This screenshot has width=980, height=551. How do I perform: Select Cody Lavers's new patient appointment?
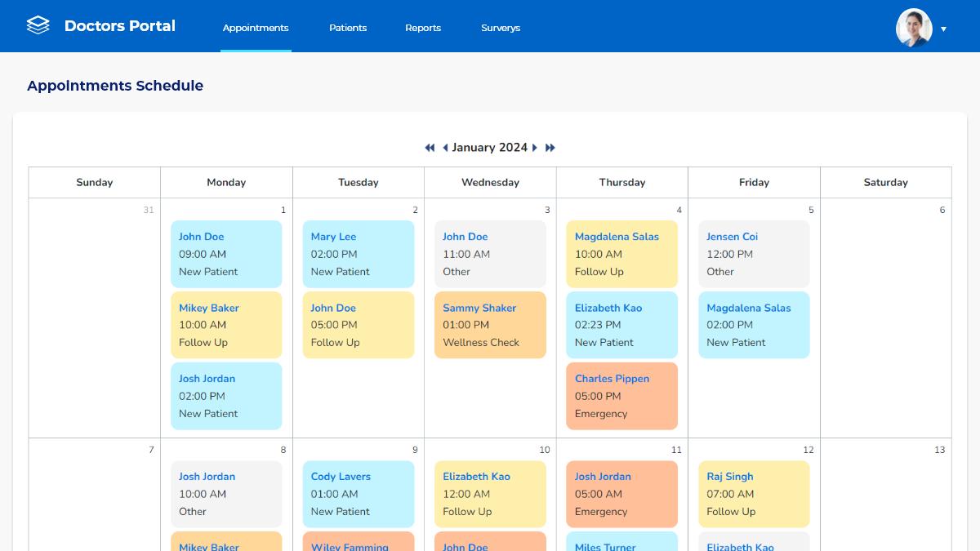[358, 494]
